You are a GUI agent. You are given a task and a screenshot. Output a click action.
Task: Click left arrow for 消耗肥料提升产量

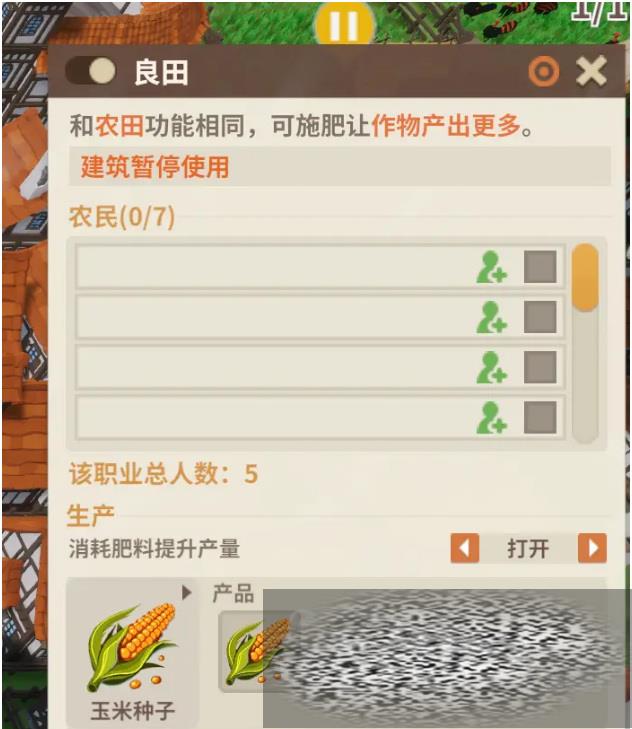click(465, 549)
